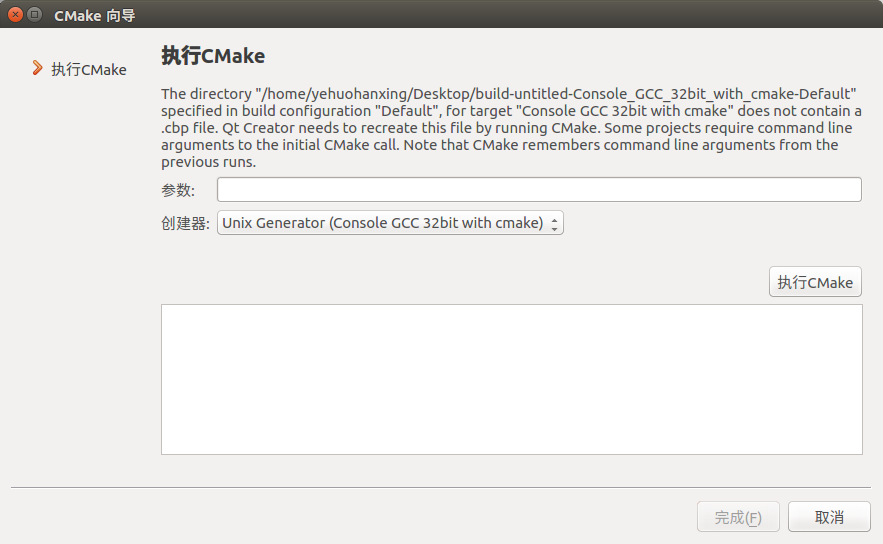The width and height of the screenshot is (883, 544).
Task: Click inside the empty CMake output area
Action: coord(511,379)
